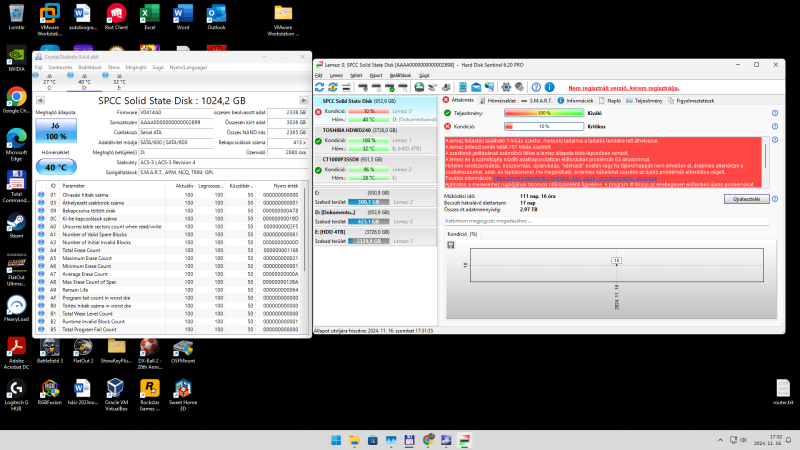Click the Jó 100 % health status button

coord(56,131)
